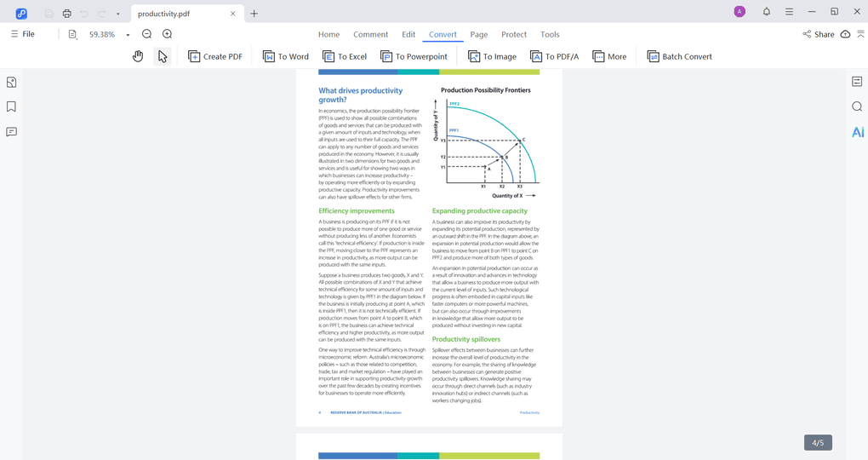The height and width of the screenshot is (460, 868).
Task: Click the save file icon
Action: (49, 14)
